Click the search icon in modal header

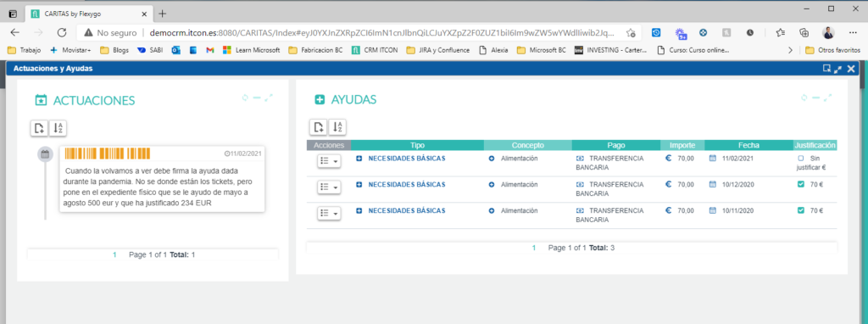(826, 69)
